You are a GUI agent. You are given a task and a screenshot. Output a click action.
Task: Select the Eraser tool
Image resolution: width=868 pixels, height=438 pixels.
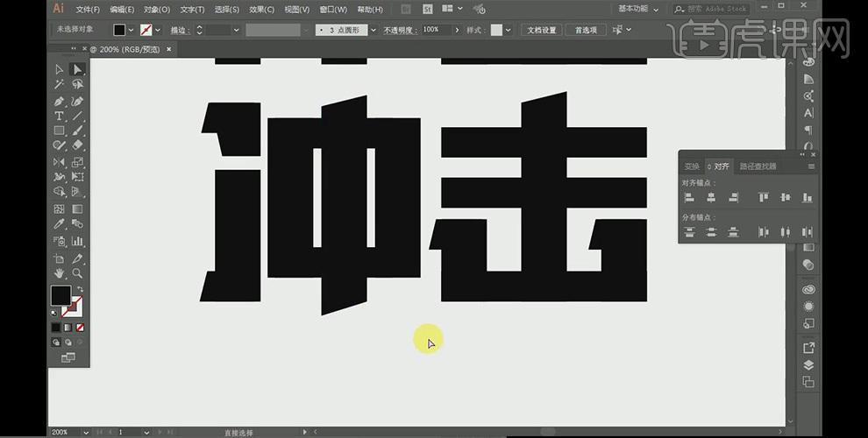coord(77,145)
